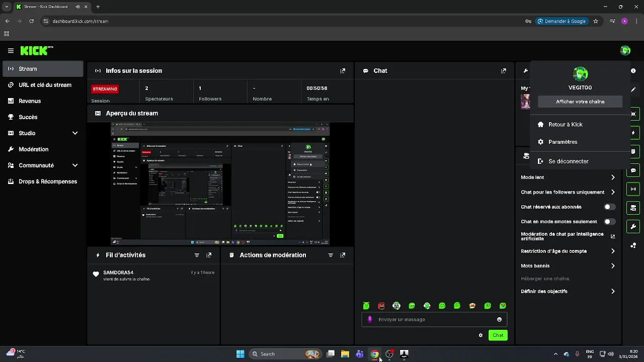This screenshot has height=362, width=644.
Task: Open the Windows Start menu
Action: 240,354
